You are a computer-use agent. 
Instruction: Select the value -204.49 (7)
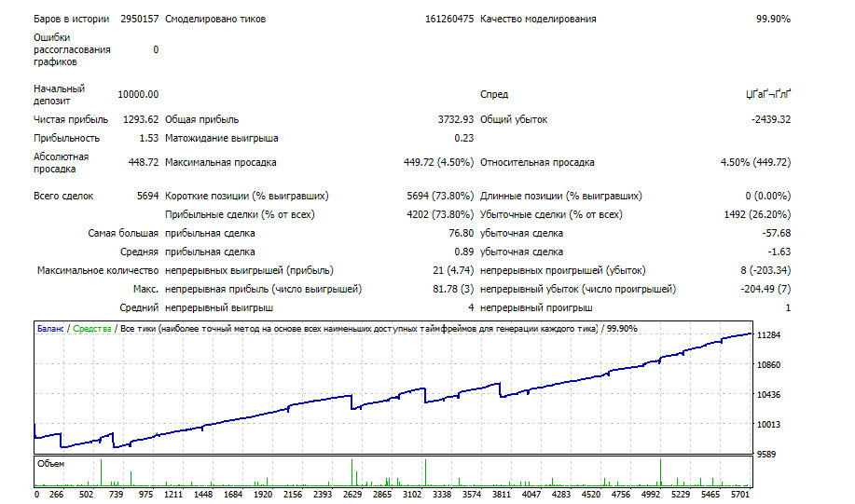coord(765,290)
